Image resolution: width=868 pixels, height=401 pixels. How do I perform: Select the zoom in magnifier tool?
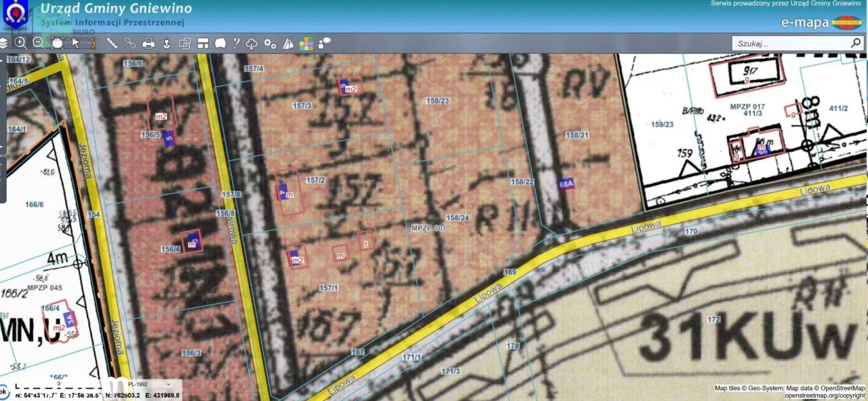(x=20, y=43)
